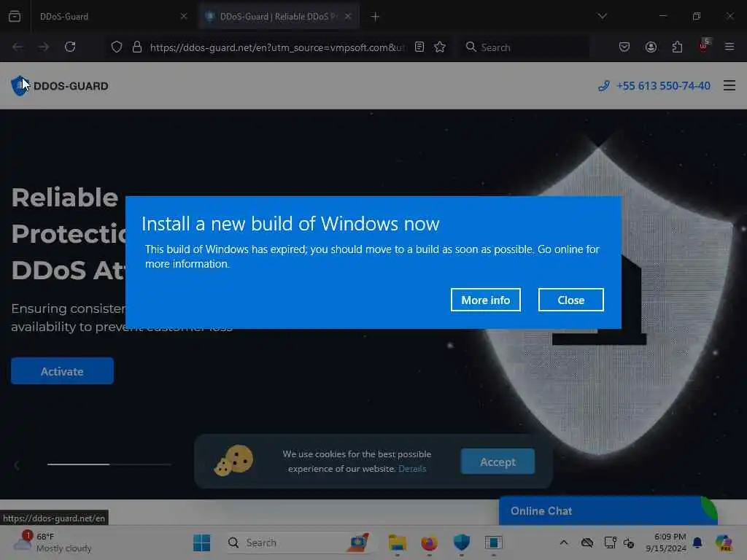
Task: Click the taskbar Search box
Action: tap(298, 542)
